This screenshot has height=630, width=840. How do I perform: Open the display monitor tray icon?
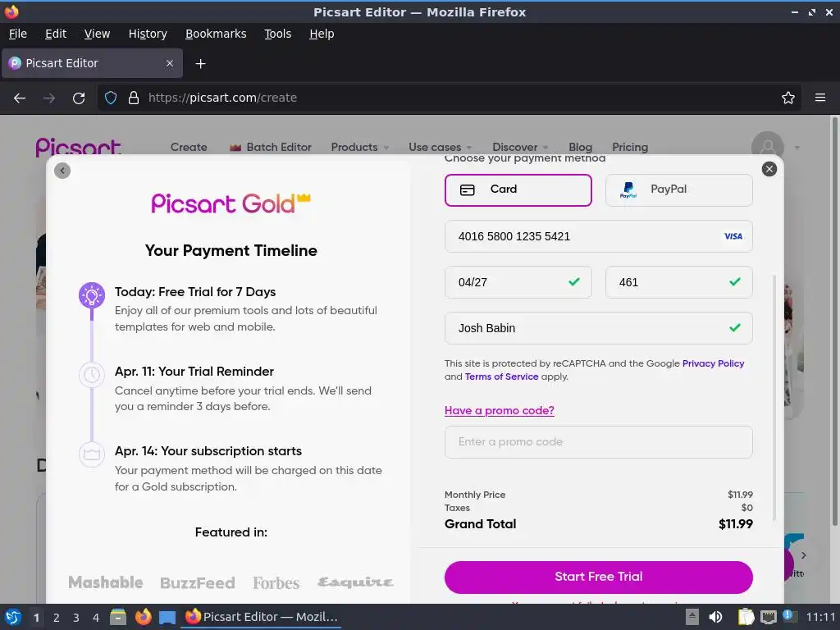pos(768,617)
